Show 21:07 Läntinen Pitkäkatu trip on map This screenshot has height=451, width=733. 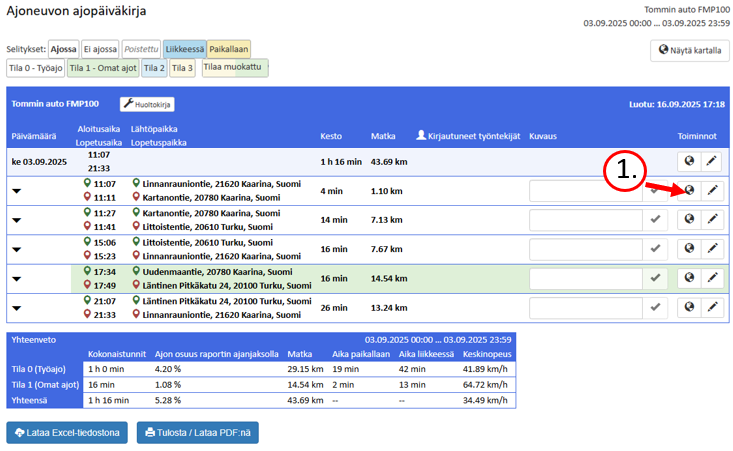[x=688, y=307]
